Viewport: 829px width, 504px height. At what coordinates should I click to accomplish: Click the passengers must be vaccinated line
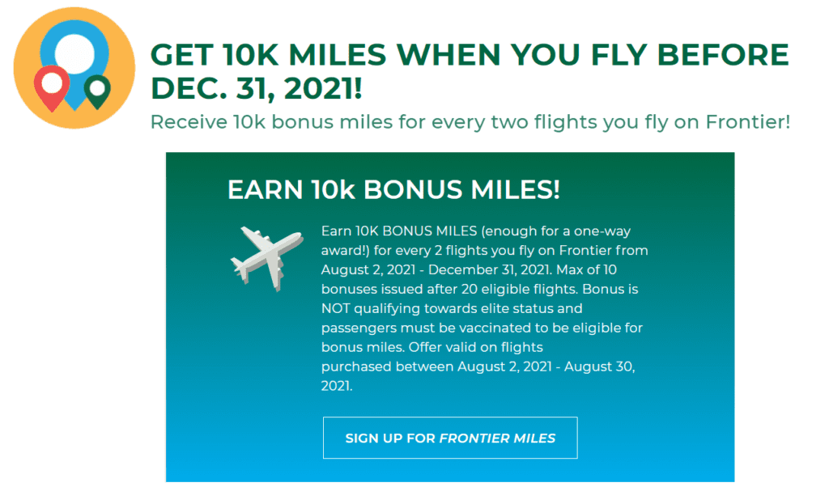[x=482, y=328]
